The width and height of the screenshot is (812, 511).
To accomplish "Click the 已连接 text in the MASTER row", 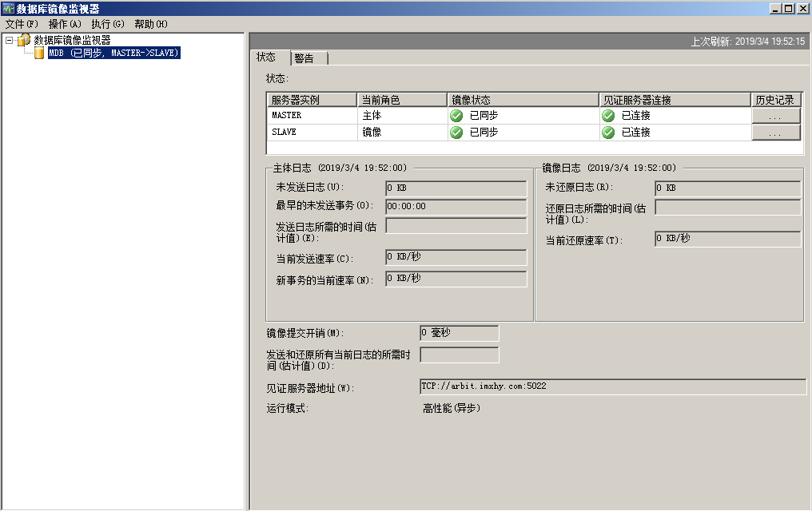I will point(636,115).
